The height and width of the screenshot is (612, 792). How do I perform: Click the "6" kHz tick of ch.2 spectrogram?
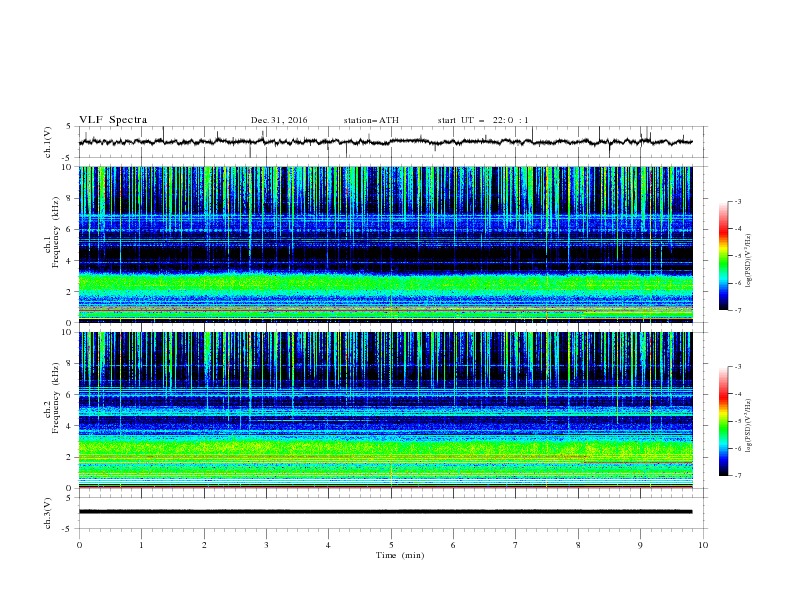point(70,395)
